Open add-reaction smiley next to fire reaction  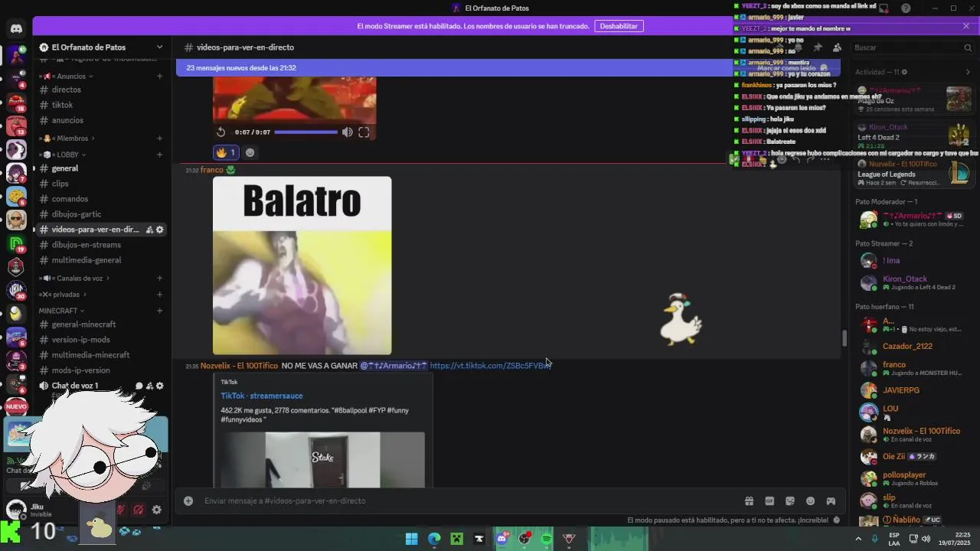(x=250, y=152)
